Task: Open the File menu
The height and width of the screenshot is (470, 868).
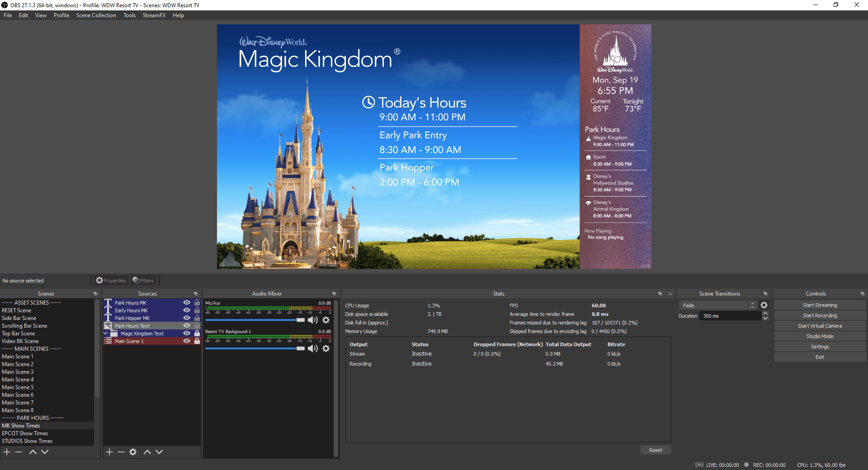Action: (8, 15)
